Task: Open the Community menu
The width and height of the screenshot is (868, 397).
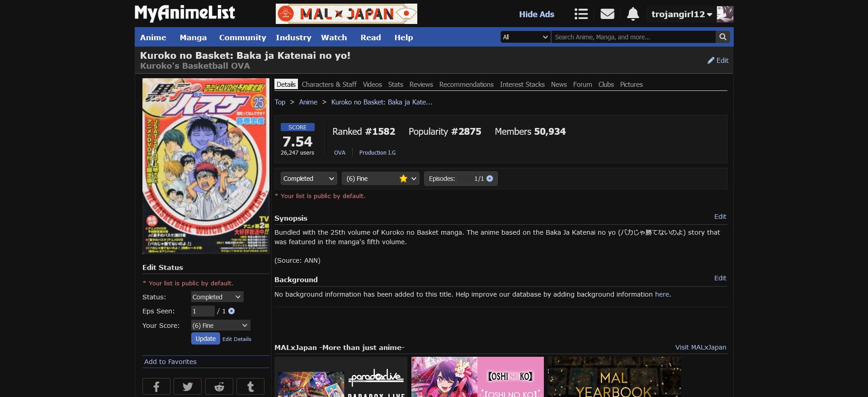Action: click(242, 38)
